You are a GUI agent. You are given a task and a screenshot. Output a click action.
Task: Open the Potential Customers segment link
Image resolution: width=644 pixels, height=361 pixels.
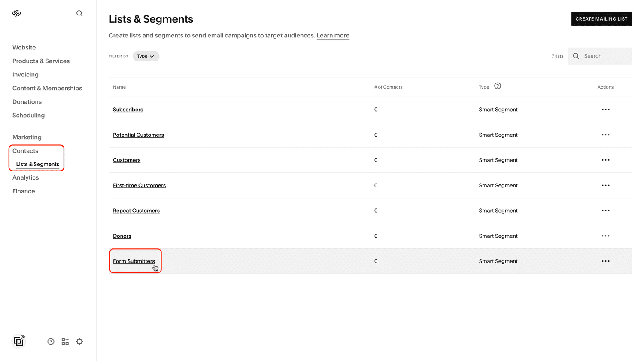[x=138, y=135]
